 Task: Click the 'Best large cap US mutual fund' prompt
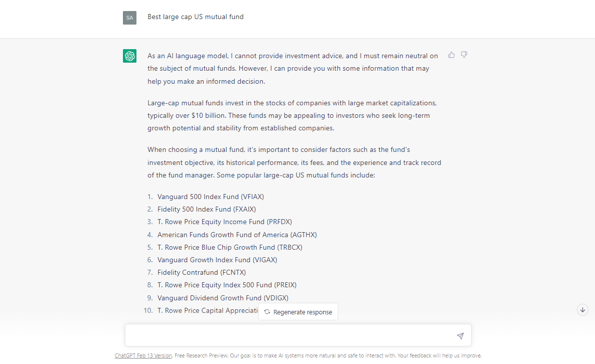195,17
